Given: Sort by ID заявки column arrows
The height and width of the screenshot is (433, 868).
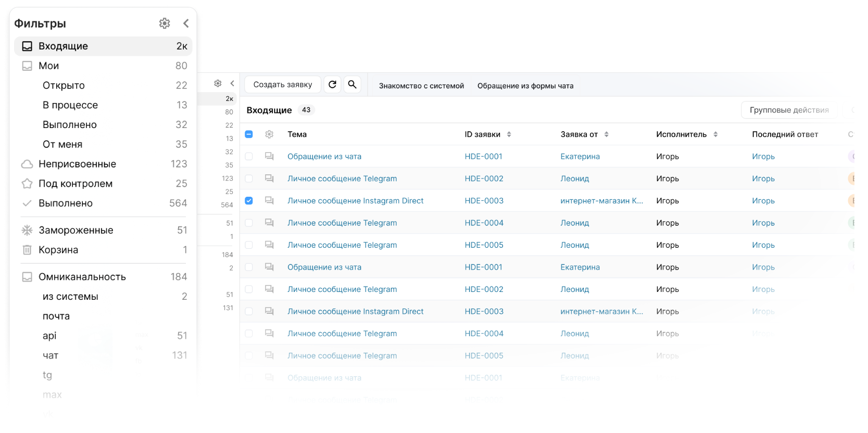Looking at the screenshot, I should 509,134.
